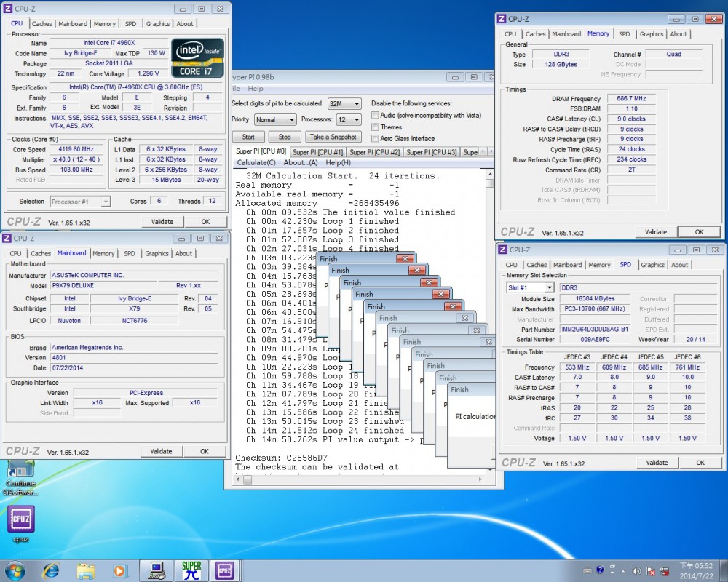The height and width of the screenshot is (582, 728).
Task: Switch to the Super PI [CPU #2] tab
Action: click(x=375, y=152)
